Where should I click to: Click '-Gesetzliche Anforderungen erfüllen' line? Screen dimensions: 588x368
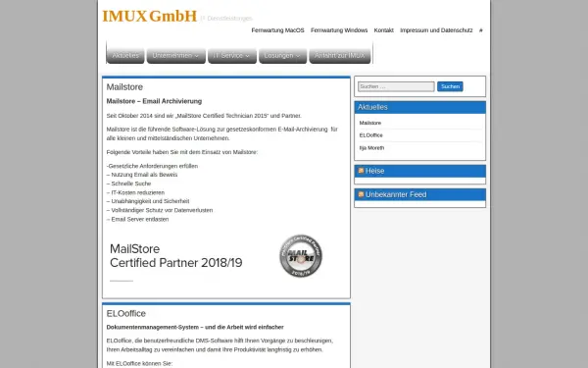(152, 166)
